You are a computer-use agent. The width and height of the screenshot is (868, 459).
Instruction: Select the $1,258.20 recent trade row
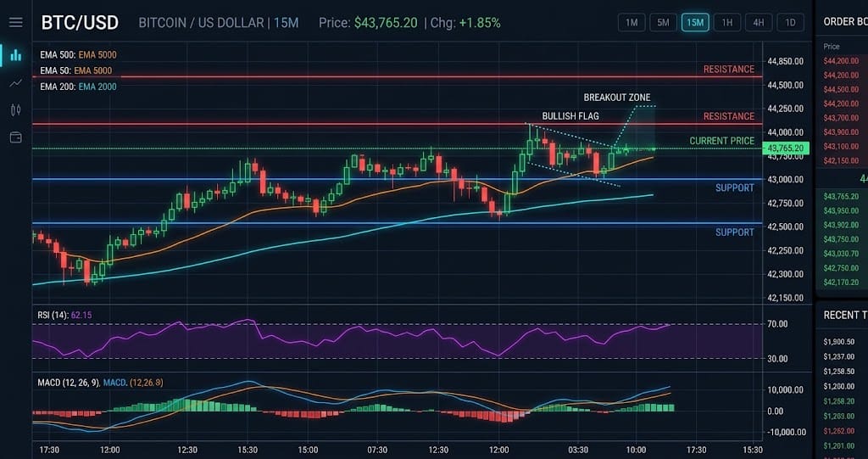[x=839, y=400]
